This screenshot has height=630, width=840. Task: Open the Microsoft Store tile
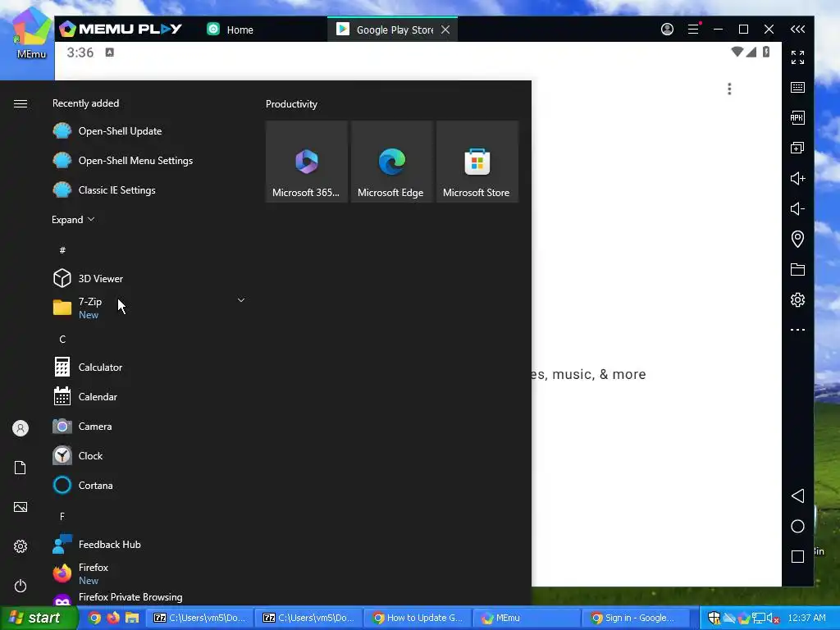tap(477, 162)
